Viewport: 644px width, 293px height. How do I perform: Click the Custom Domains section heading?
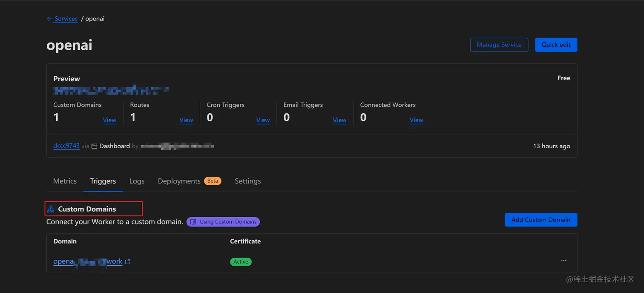(x=87, y=209)
